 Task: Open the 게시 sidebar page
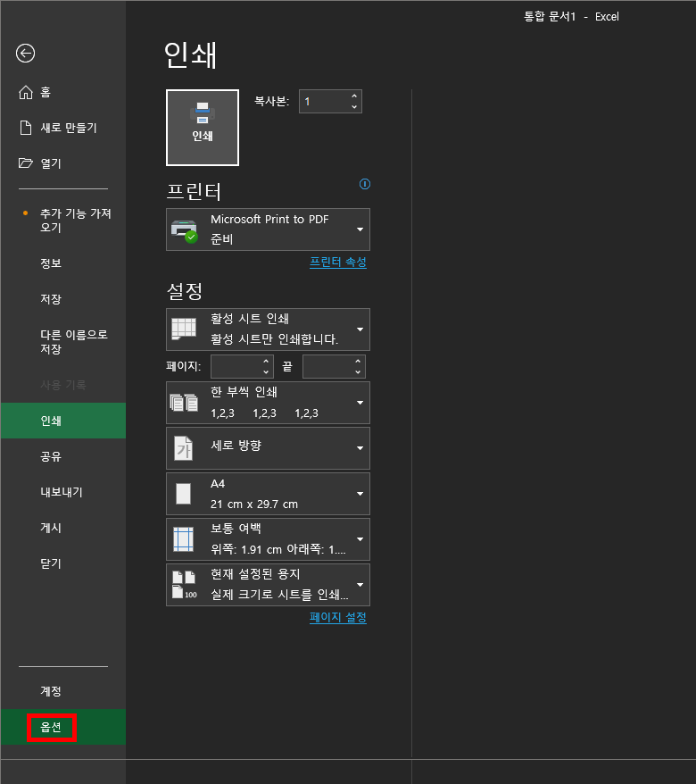click(63, 528)
